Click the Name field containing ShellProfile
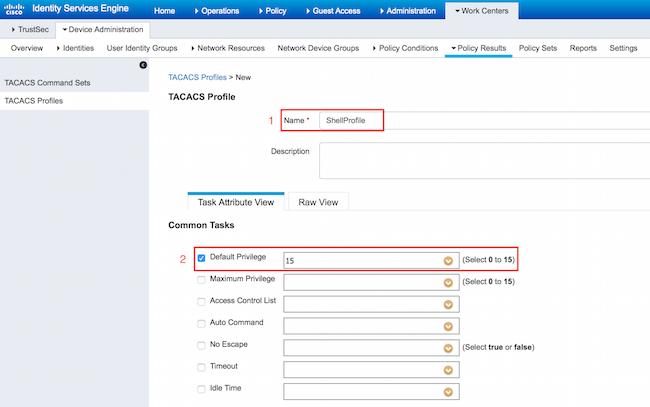 coord(485,120)
